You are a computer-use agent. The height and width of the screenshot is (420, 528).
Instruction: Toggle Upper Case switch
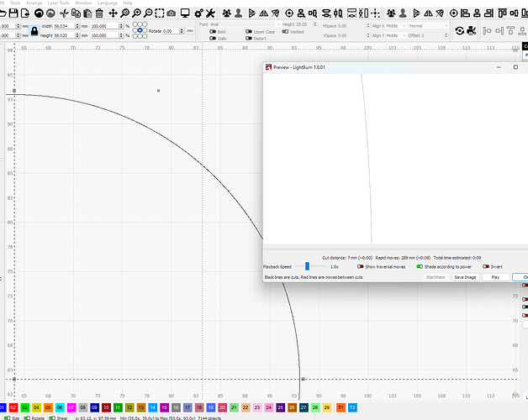[x=249, y=32]
